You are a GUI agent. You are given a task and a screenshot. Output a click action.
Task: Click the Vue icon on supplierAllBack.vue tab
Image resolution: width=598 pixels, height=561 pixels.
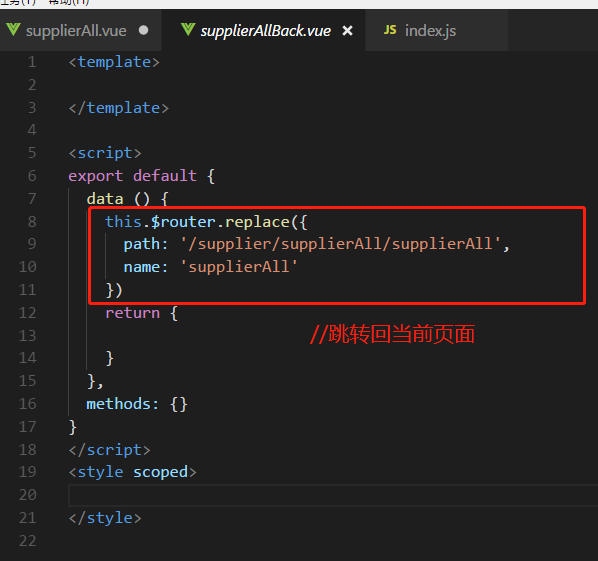pyautogui.click(x=188, y=30)
